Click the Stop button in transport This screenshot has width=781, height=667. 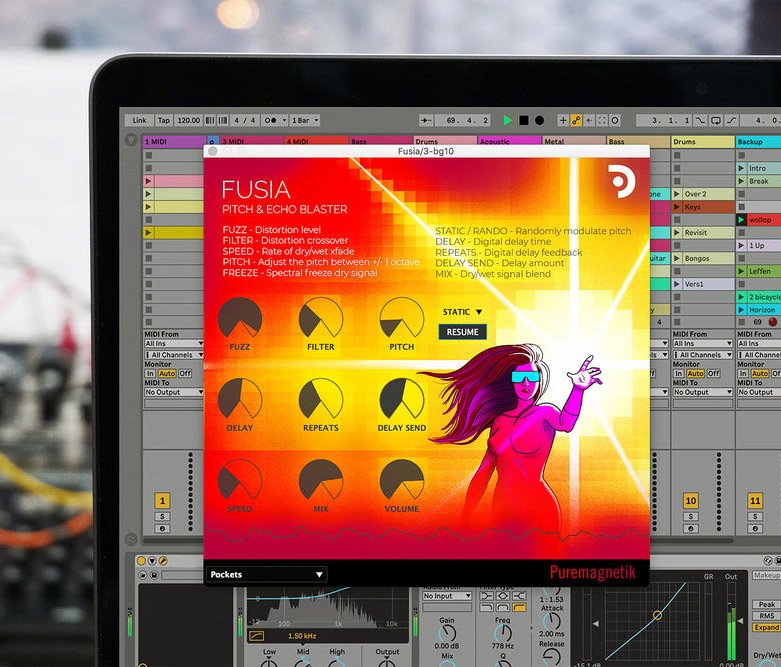(523, 120)
